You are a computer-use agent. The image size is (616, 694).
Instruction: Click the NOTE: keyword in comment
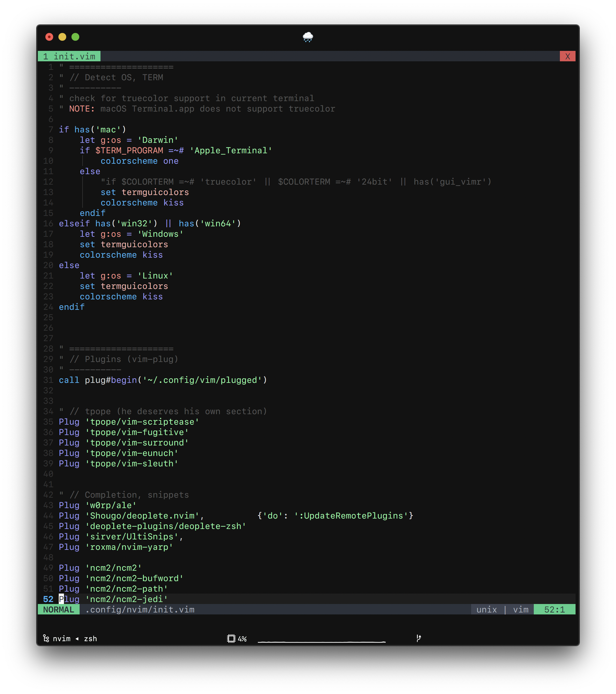[82, 109]
